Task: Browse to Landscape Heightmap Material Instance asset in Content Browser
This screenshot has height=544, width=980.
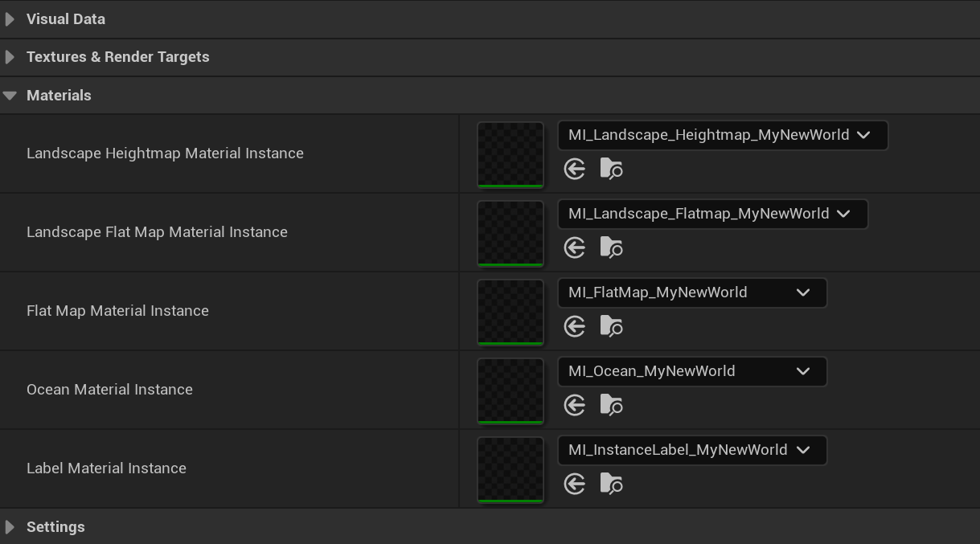Action: tap(611, 169)
